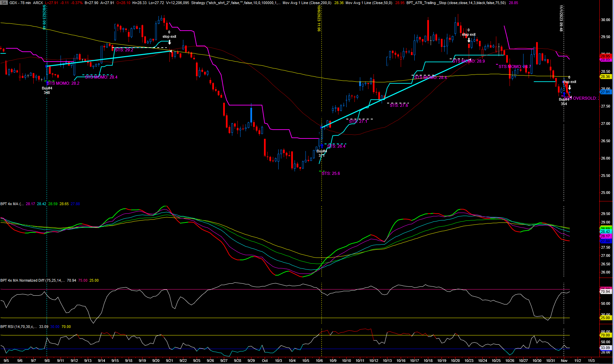
Task: Click the 33.09 RSI value tag
Action: click(605, 348)
